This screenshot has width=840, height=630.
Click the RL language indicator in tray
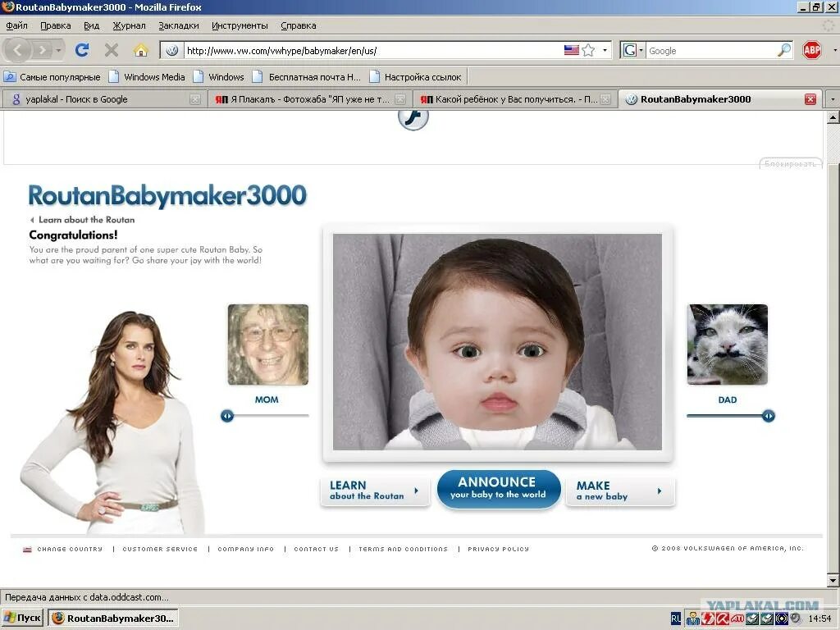[x=676, y=619]
